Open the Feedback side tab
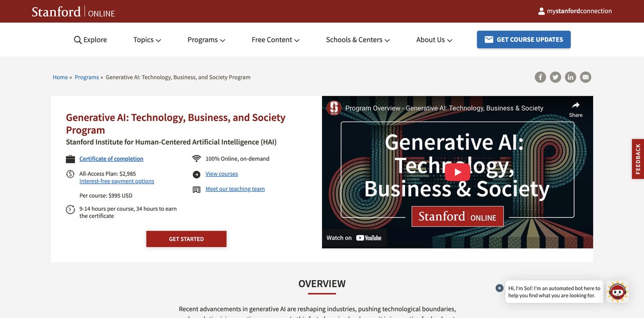 tap(638, 159)
